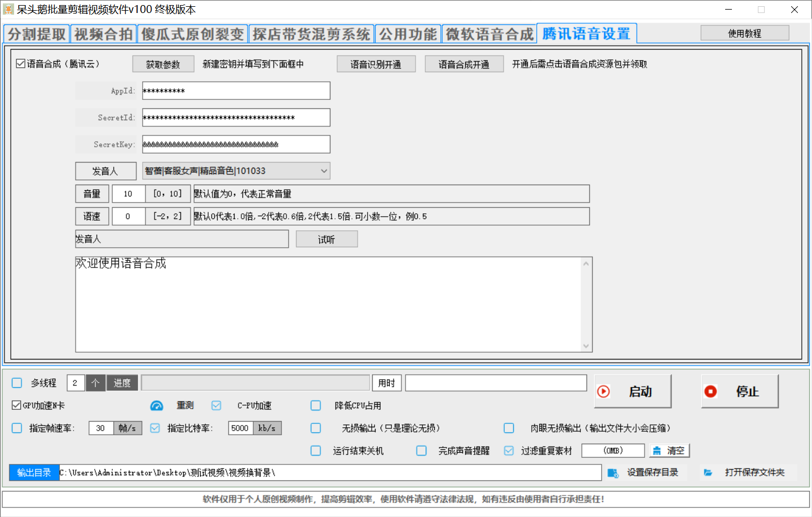Click the 清空 clear button
The image size is (812, 517).
tap(669, 450)
